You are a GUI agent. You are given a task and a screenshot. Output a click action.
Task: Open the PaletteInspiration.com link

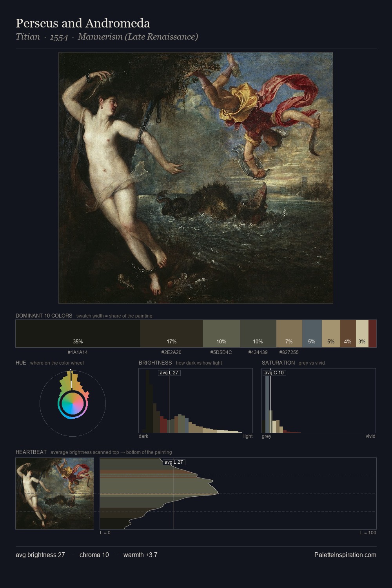[x=345, y=555]
